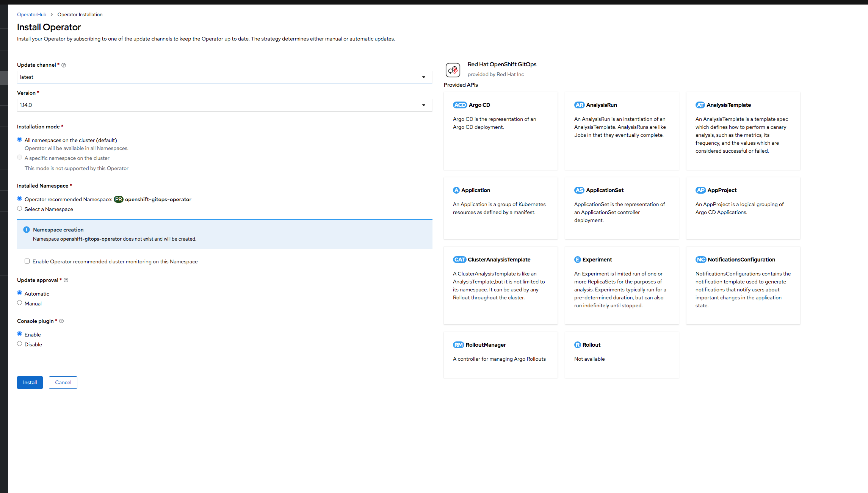
Task: Click the RM badge for RolloutManager
Action: tap(459, 345)
